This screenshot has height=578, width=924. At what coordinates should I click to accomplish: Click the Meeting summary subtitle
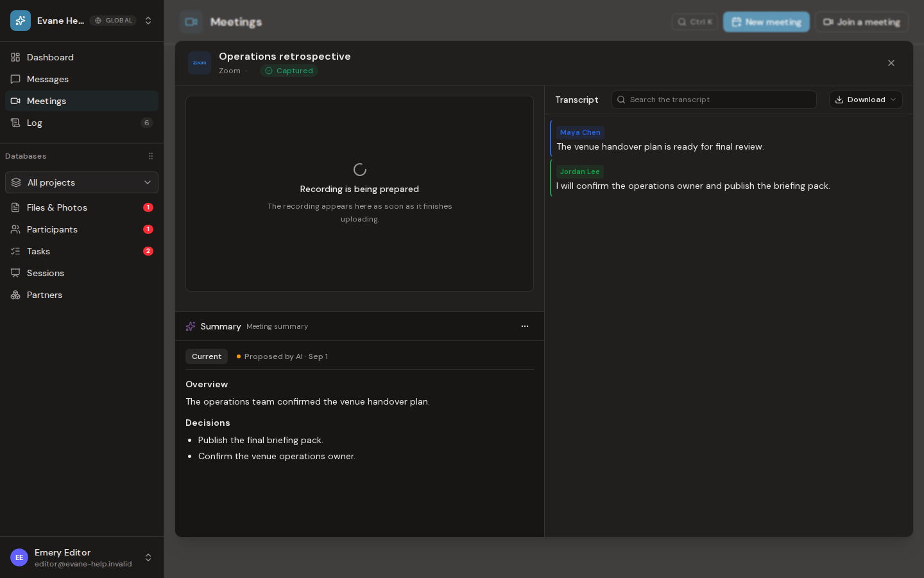click(x=277, y=326)
